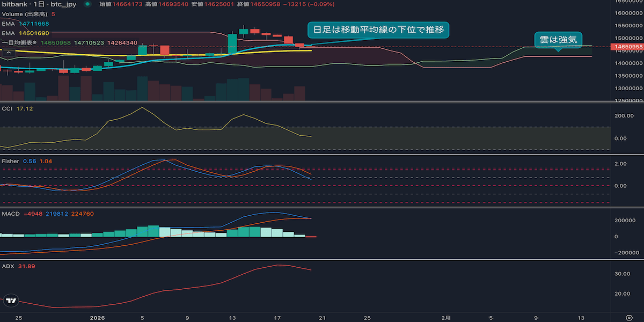Select the MACD indicator label
The width and height of the screenshot is (644, 322).
click(x=11, y=214)
